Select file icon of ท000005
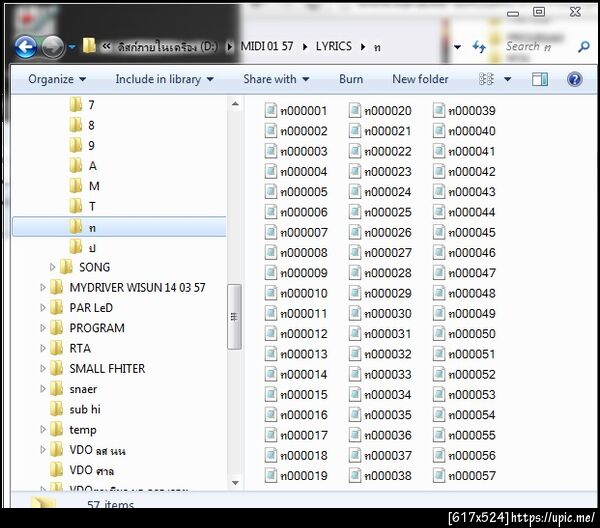600x528 pixels. [271, 191]
